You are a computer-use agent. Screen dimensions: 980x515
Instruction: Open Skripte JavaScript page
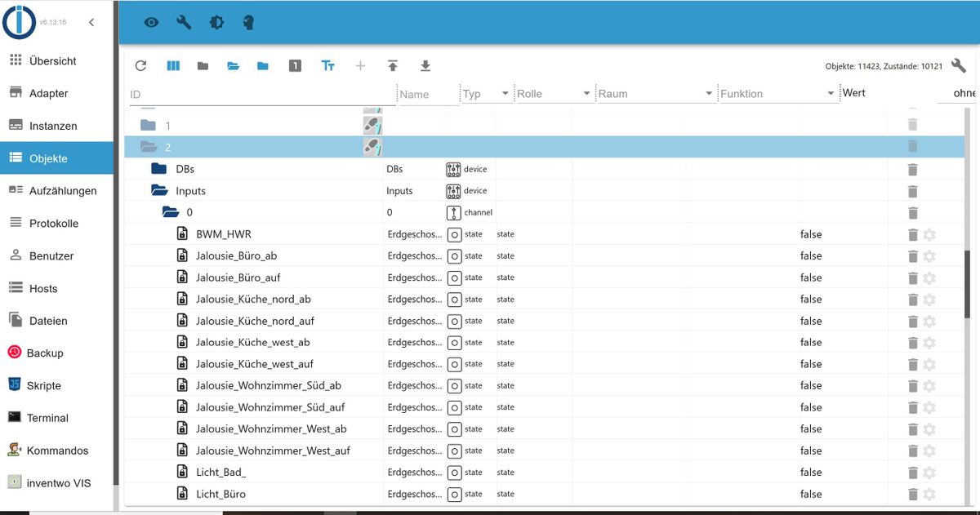coord(56,385)
